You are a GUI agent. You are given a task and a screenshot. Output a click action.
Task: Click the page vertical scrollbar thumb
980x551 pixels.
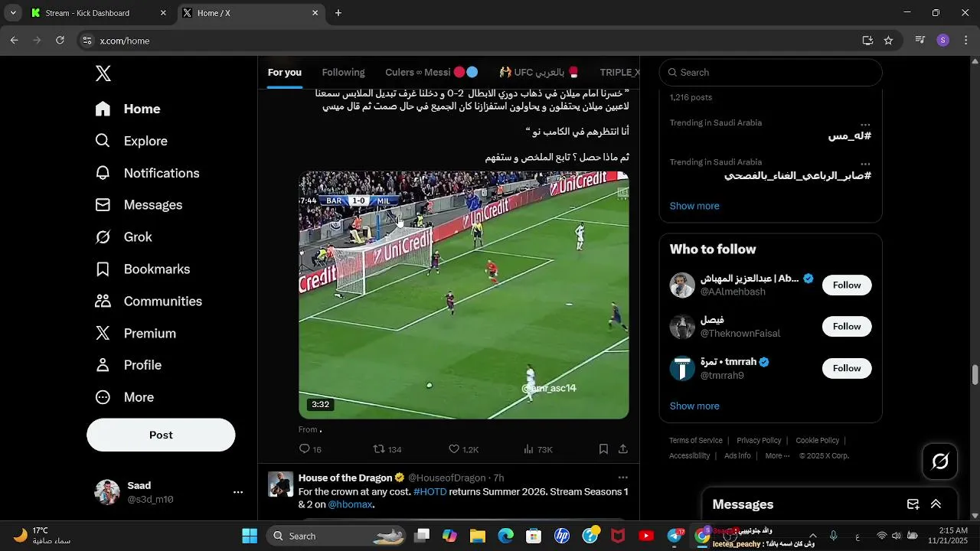[x=975, y=375]
